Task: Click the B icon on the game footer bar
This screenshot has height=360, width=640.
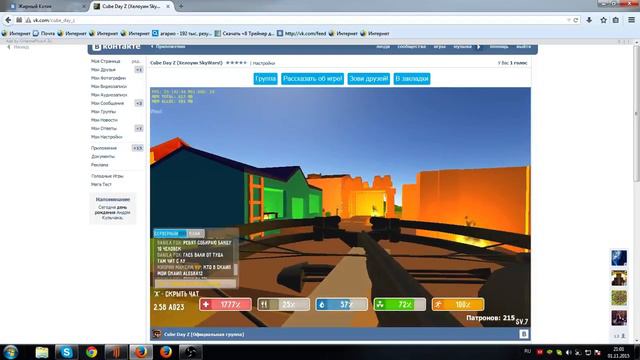Action: pos(524,334)
